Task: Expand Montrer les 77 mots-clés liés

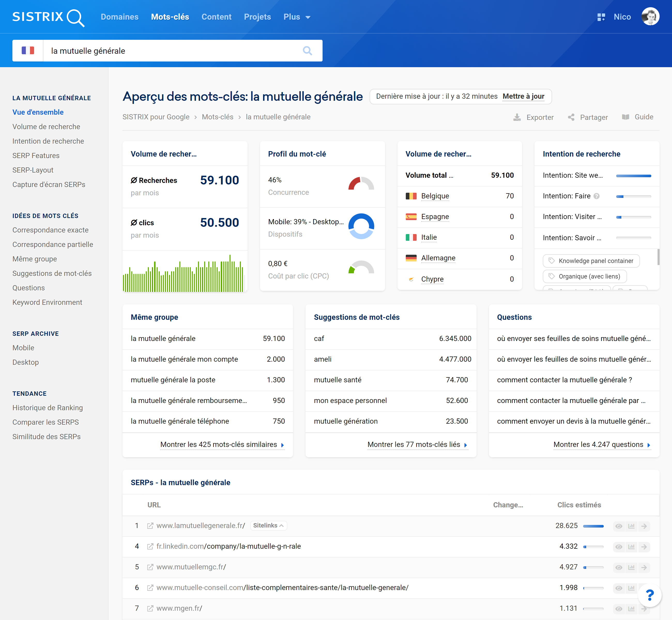Action: pos(417,445)
